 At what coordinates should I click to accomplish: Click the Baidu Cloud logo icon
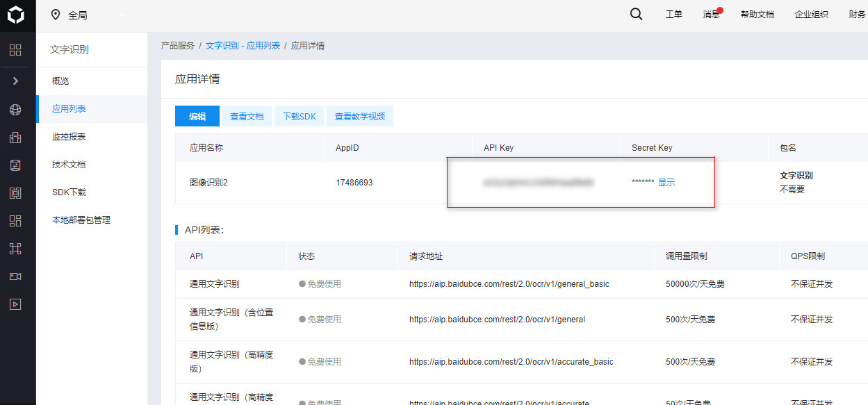[x=15, y=15]
